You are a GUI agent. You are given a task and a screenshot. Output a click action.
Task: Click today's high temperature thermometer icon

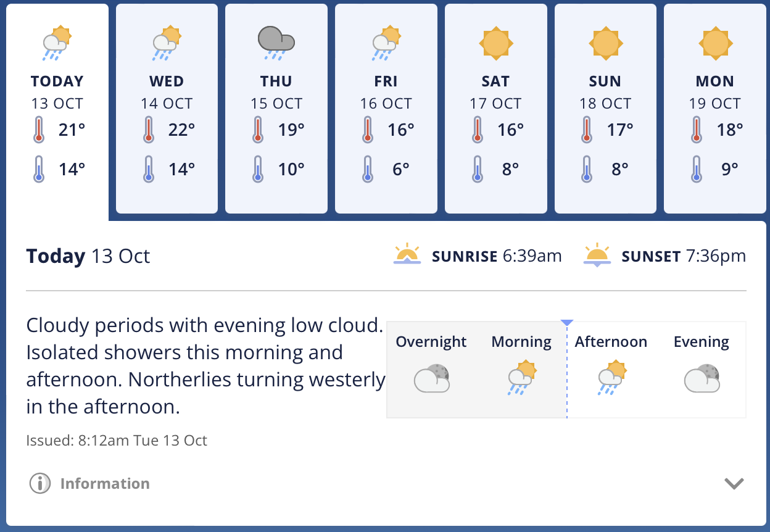[x=39, y=130]
